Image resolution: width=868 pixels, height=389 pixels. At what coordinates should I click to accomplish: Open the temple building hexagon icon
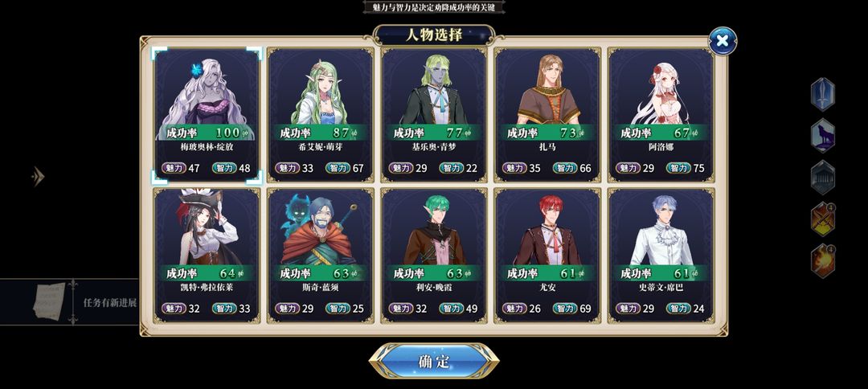(x=823, y=177)
